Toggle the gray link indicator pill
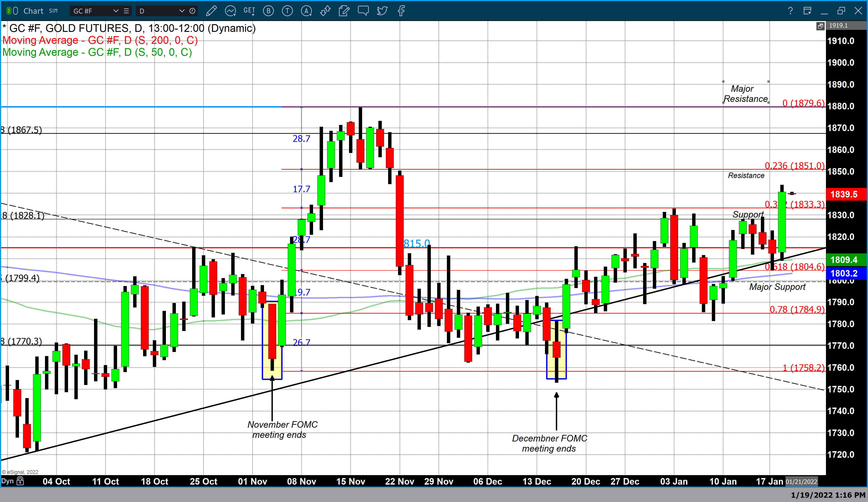868x502 pixels. [16, 11]
